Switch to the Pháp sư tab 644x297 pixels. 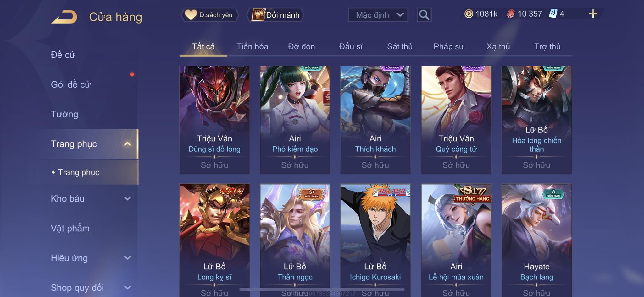coord(449,46)
